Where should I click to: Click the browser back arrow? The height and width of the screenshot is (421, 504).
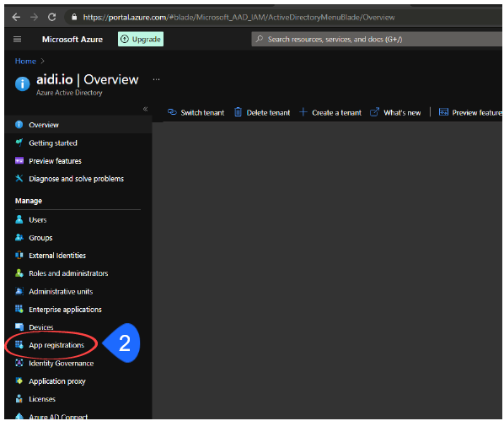(x=16, y=17)
